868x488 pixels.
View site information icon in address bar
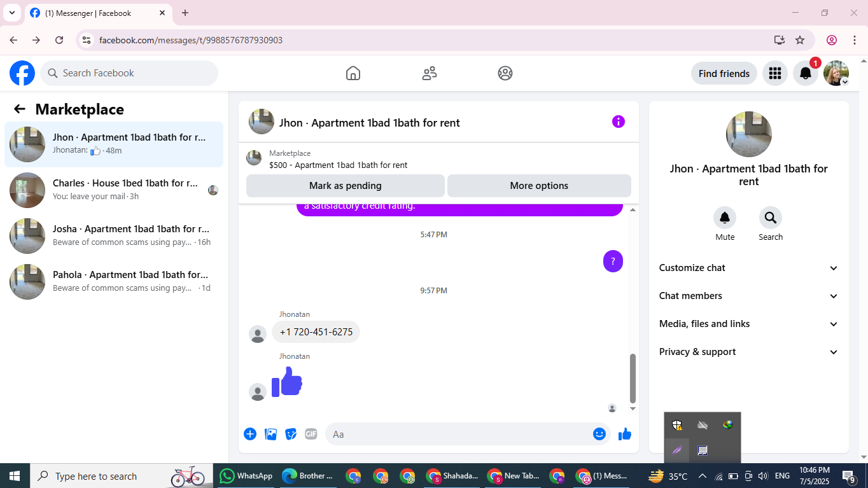tap(87, 40)
